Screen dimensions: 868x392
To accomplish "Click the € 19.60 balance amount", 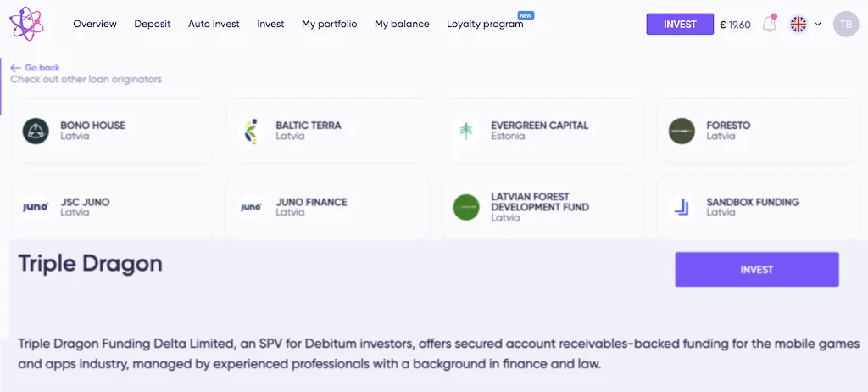I will click(735, 25).
